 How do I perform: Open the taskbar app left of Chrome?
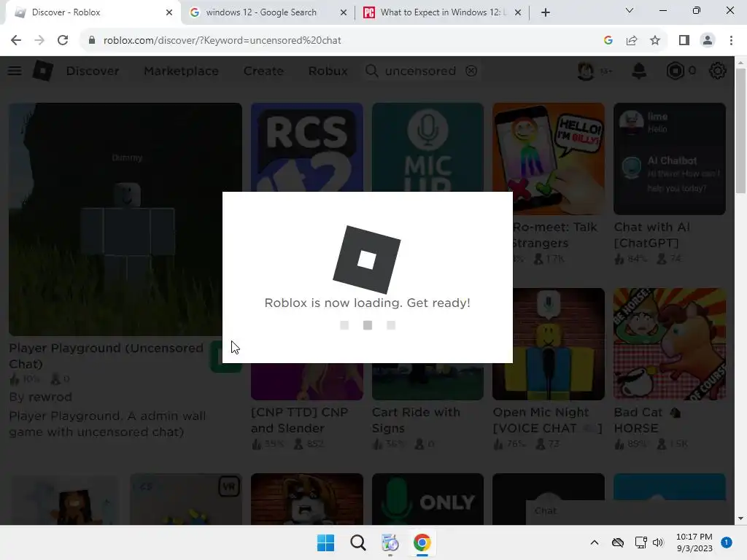coord(390,542)
